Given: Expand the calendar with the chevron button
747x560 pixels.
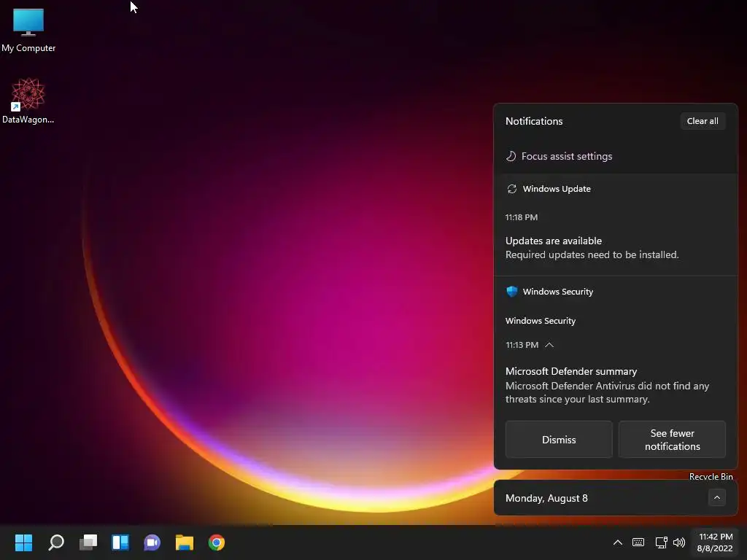Looking at the screenshot, I should (716, 497).
